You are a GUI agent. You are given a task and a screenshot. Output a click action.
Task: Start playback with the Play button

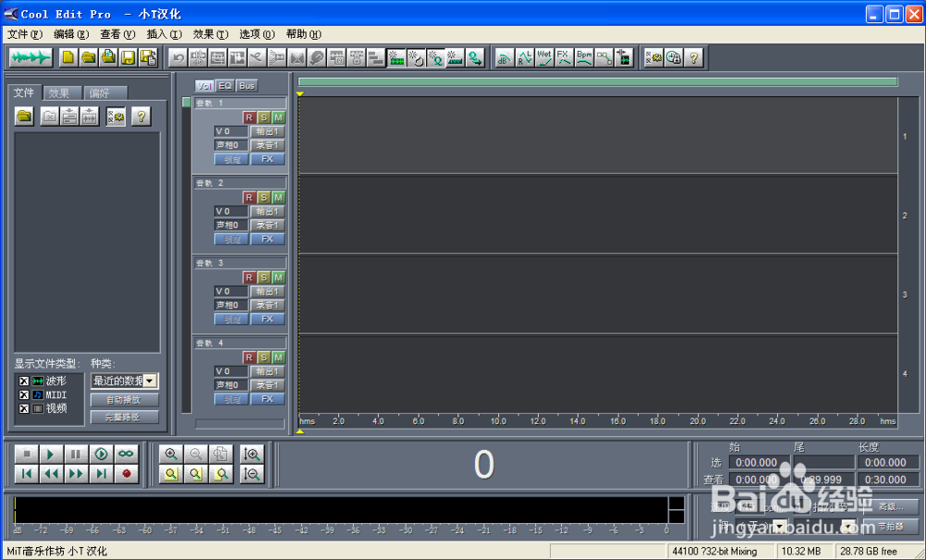pos(51,454)
